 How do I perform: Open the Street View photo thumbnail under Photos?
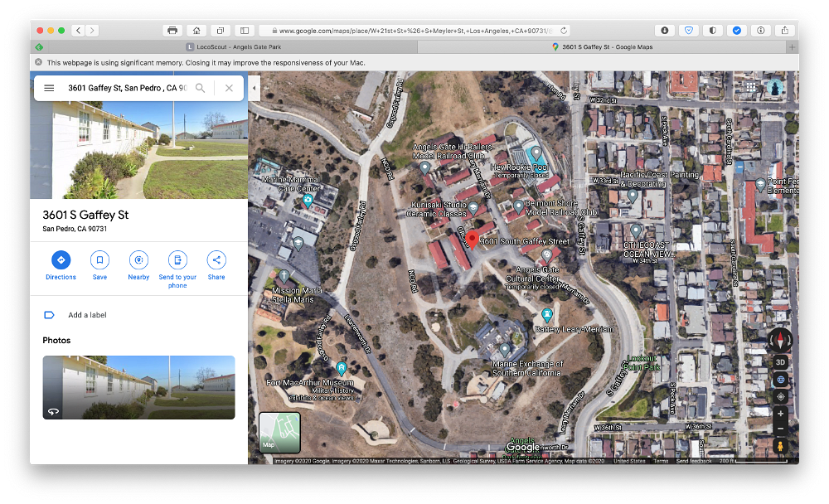pos(138,387)
